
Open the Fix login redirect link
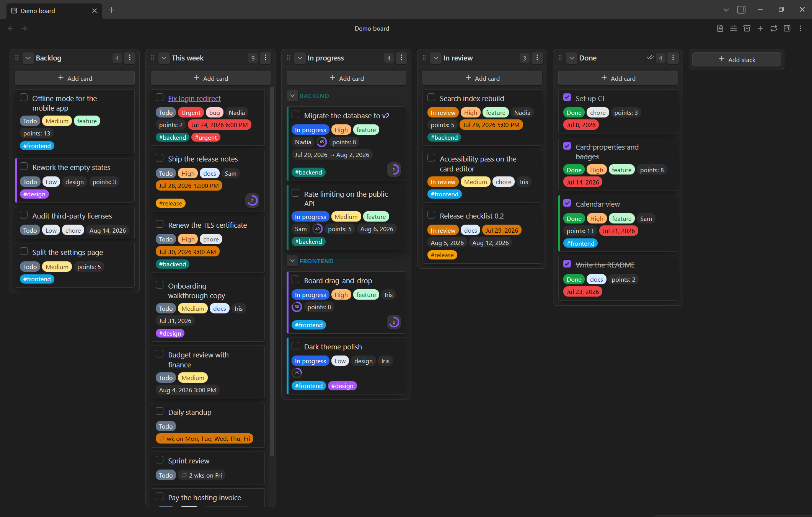coord(194,98)
